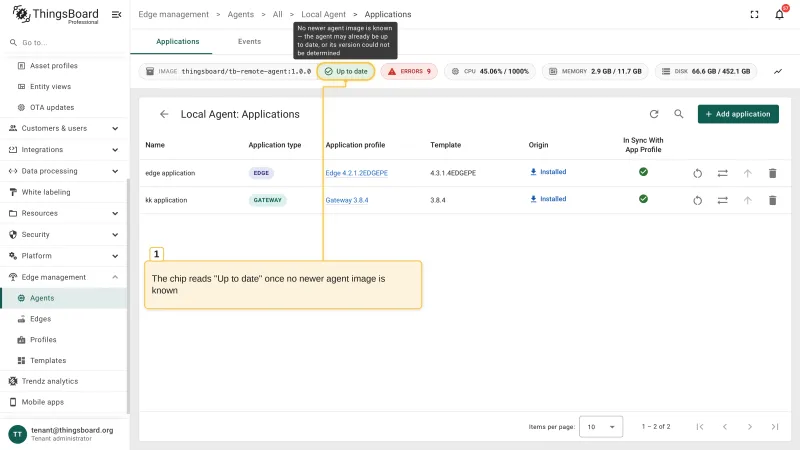Refresh the applications table
Image resolution: width=800 pixels, height=450 pixels.
click(x=654, y=114)
